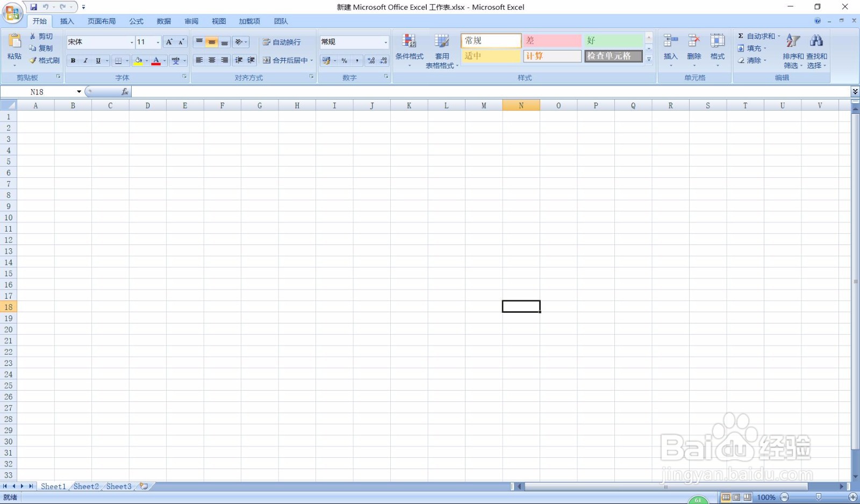Decrease font size with the smaller A button
The image size is (860, 504).
tap(181, 42)
